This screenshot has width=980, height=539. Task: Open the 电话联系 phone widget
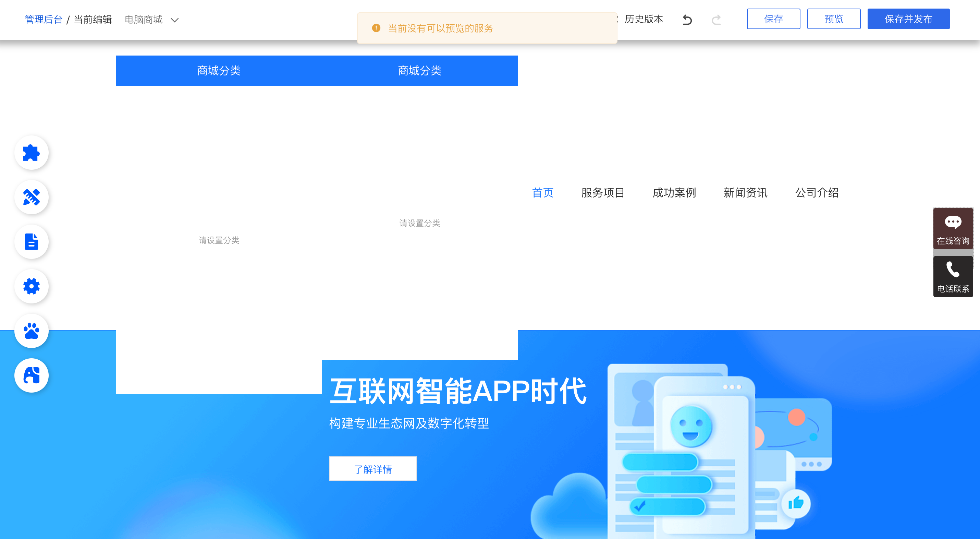(953, 277)
